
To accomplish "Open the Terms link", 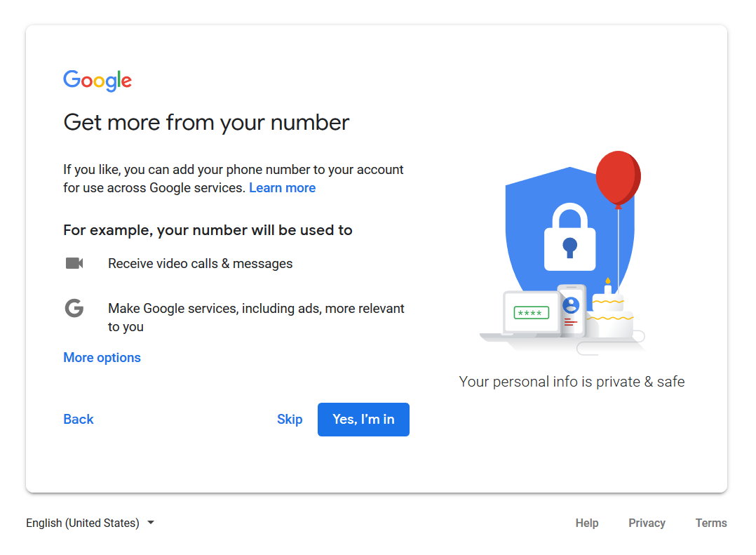I will tap(710, 523).
